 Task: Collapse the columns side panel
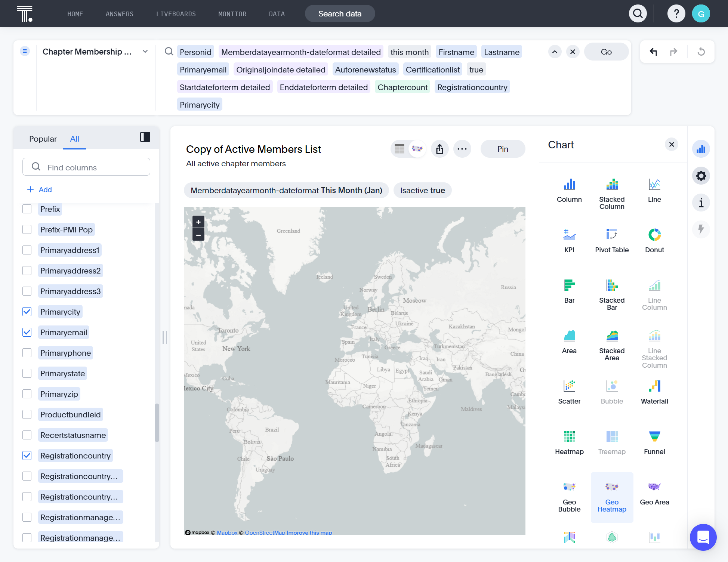pyautogui.click(x=145, y=137)
